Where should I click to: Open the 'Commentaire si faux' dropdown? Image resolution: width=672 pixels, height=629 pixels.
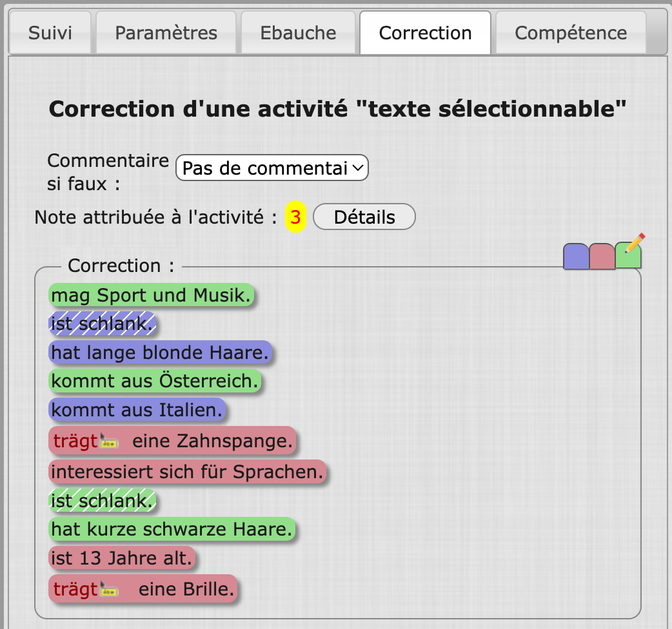tap(272, 168)
